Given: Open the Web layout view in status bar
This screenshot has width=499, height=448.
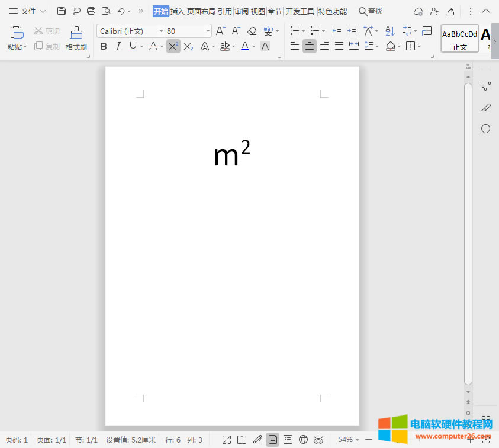Looking at the screenshot, I should point(304,440).
